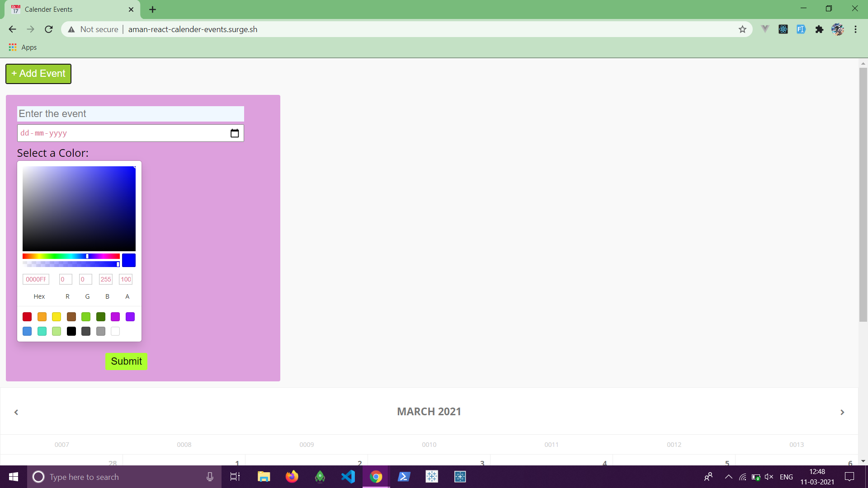Select the red color swatch
Viewport: 868px width, 488px height.
(x=27, y=317)
